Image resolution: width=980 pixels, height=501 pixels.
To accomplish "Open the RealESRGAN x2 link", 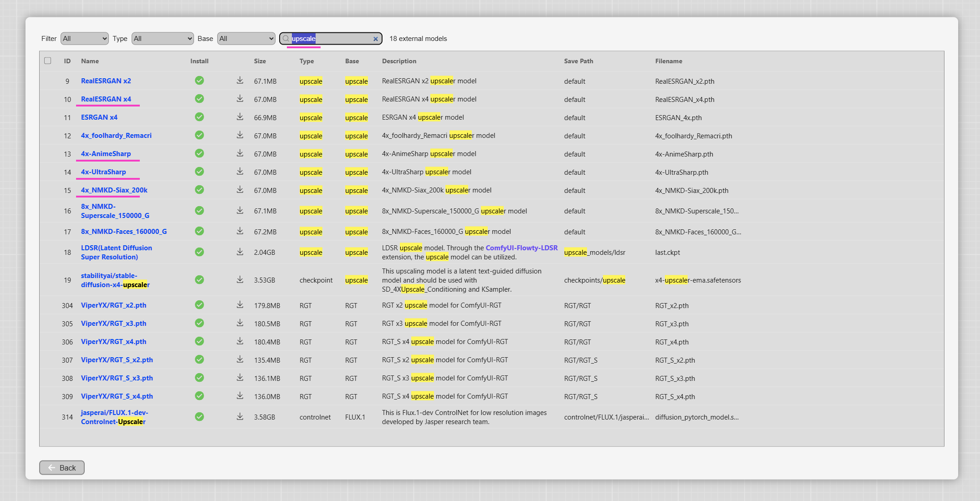I will (x=106, y=81).
